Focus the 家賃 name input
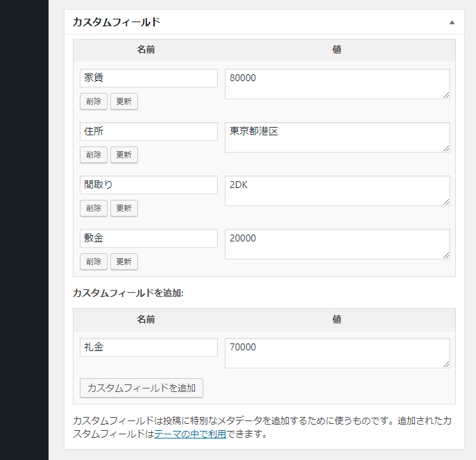This screenshot has height=460, width=476. tap(148, 78)
